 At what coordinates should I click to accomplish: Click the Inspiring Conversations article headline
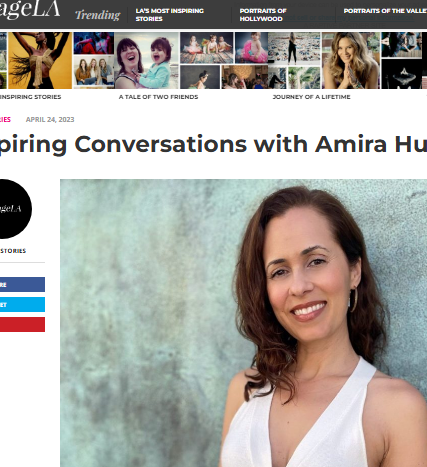(213, 144)
